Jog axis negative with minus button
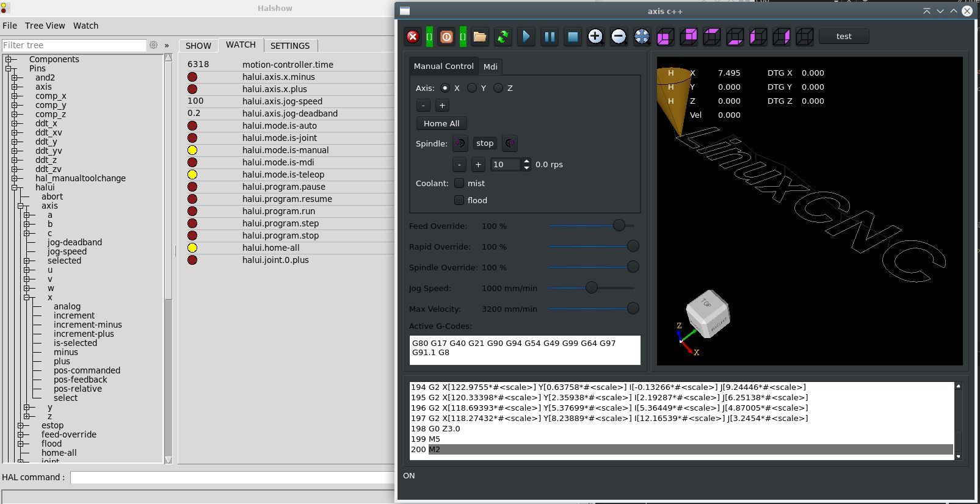Image resolution: width=980 pixels, height=504 pixels. tap(423, 106)
